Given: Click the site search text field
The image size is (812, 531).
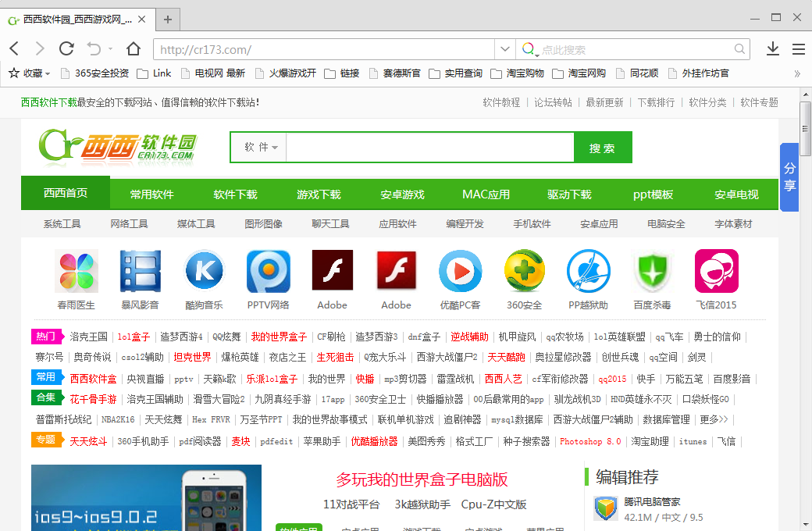Looking at the screenshot, I should pos(430,148).
